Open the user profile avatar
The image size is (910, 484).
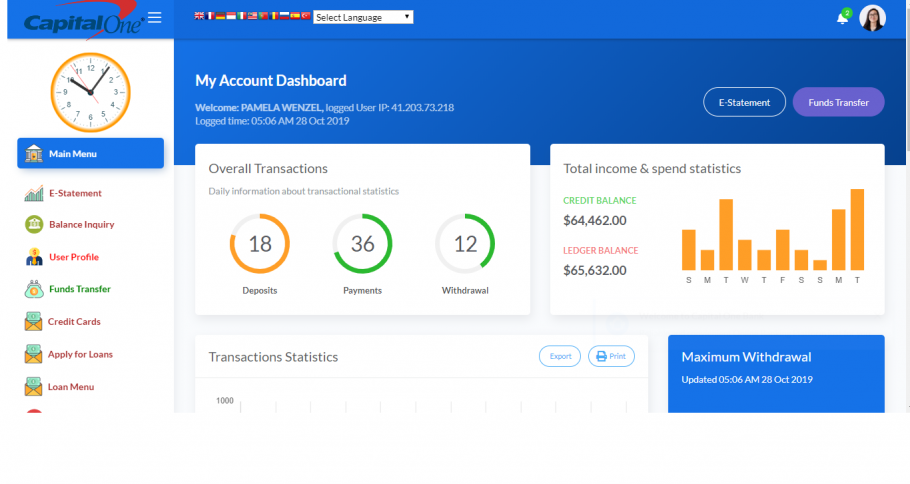[872, 18]
